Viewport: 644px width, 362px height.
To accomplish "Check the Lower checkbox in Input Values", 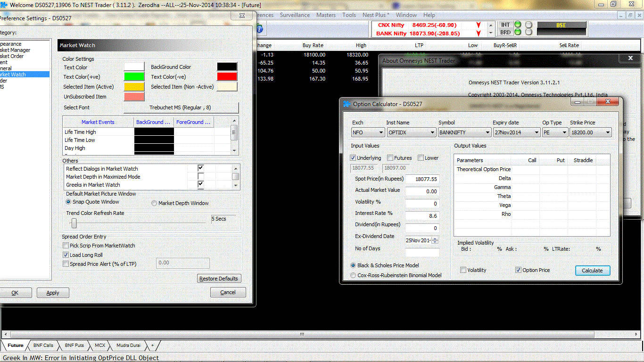I will click(x=421, y=158).
